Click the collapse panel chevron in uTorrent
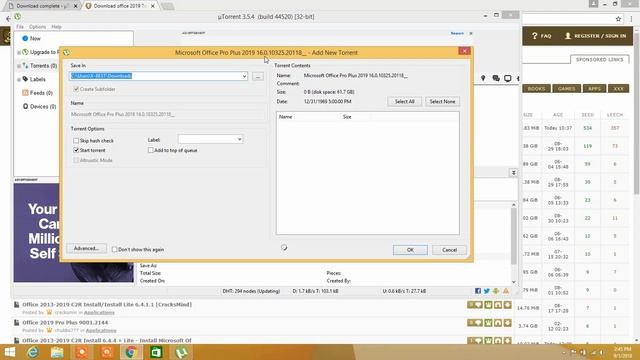This screenshot has width=640, height=360. pyautogui.click(x=513, y=173)
